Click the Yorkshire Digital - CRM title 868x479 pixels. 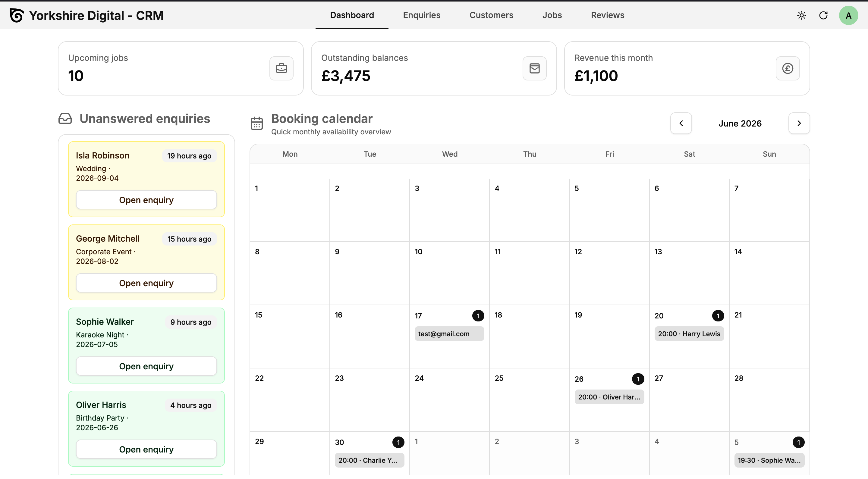coord(96,15)
